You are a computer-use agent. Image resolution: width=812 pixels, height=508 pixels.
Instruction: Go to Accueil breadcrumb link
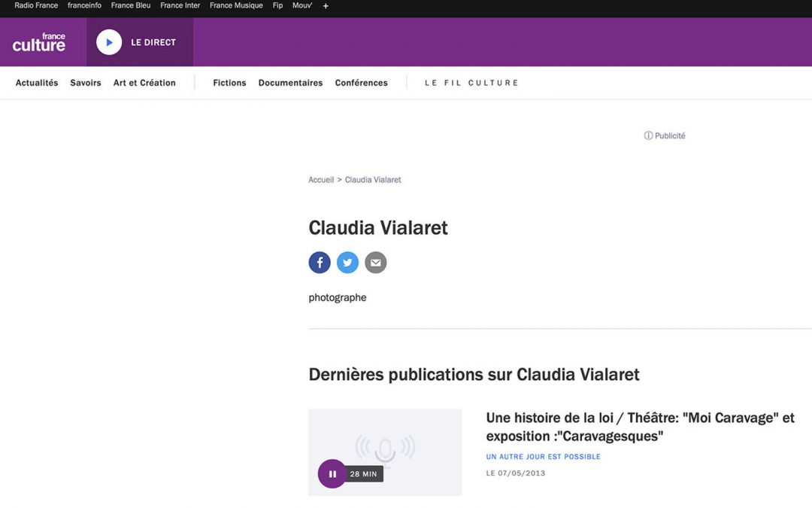[x=321, y=180]
